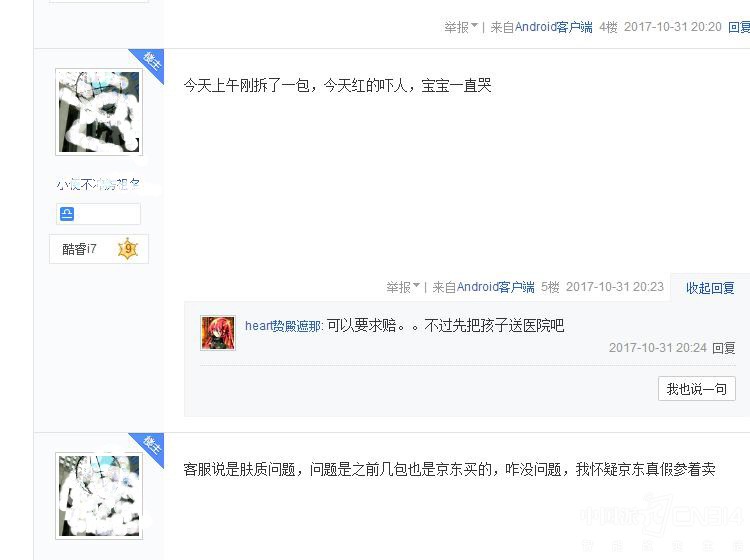Open the heart垫 commenter's red-haired avatar
The height and width of the screenshot is (560, 750).
(218, 333)
